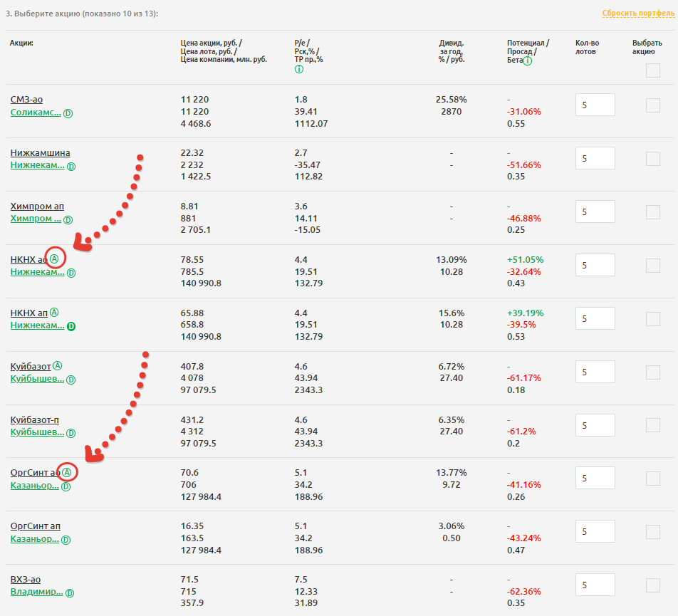The width and height of the screenshot is (678, 616).
Task: Open the Куйбазот-п stock link
Action: click(x=35, y=420)
